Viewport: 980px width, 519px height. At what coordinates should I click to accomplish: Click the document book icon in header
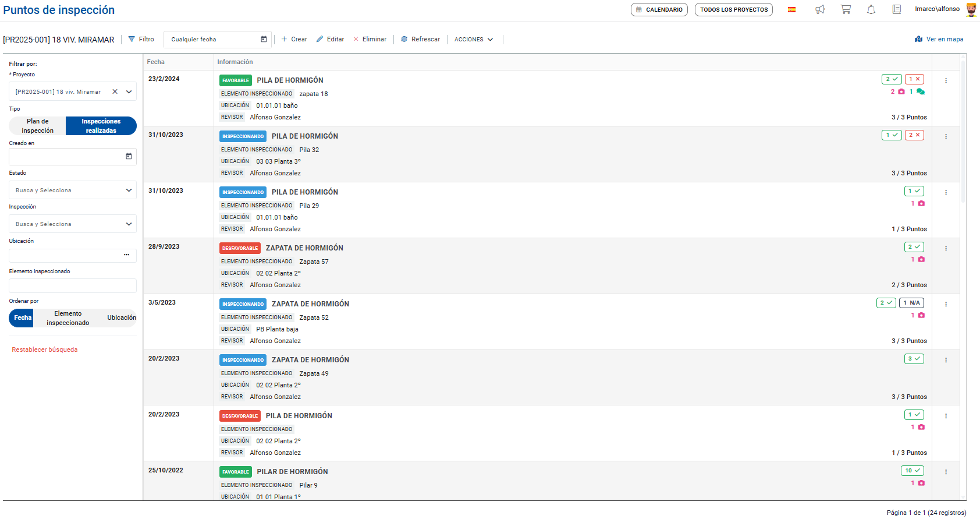click(897, 9)
